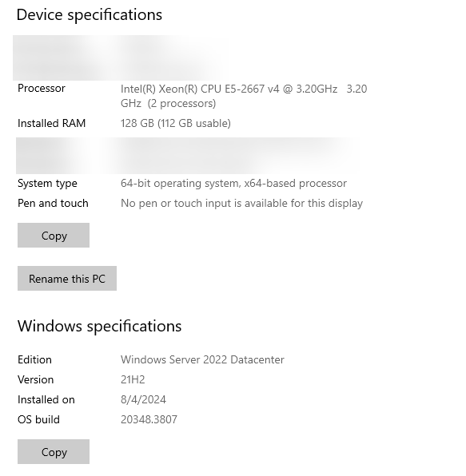Select the Pen and touch label
466x476 pixels.
53,203
